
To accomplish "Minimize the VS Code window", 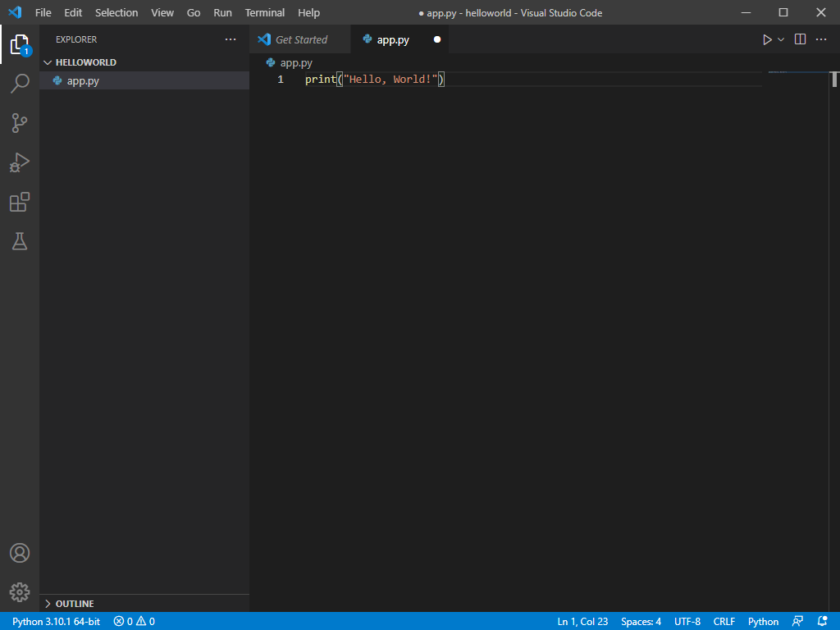I will (x=746, y=12).
